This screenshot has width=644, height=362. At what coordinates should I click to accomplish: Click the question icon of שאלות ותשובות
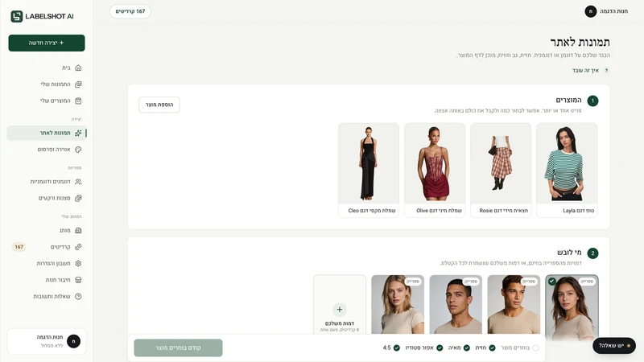coord(78,296)
